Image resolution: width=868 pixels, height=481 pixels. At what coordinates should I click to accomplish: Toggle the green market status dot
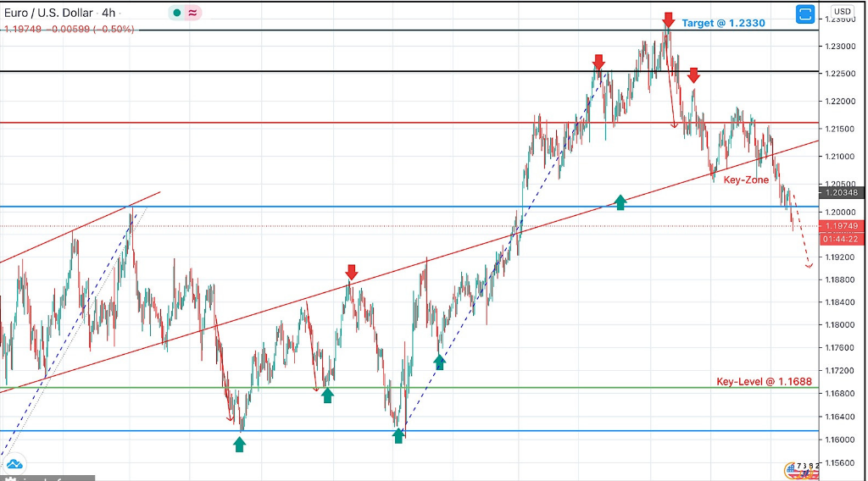[x=176, y=13]
